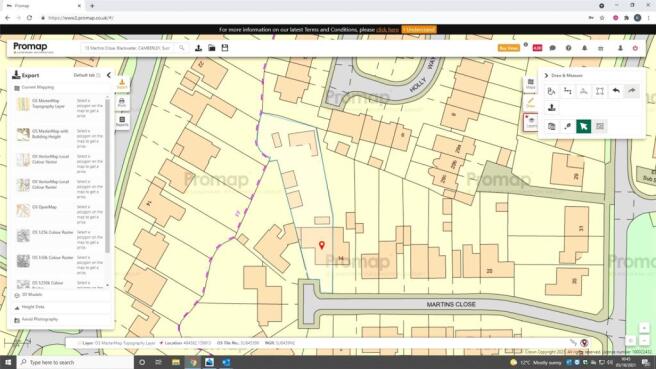Open Task View in the taskbar
Image resolution: width=656 pixels, height=369 pixels.
159,362
